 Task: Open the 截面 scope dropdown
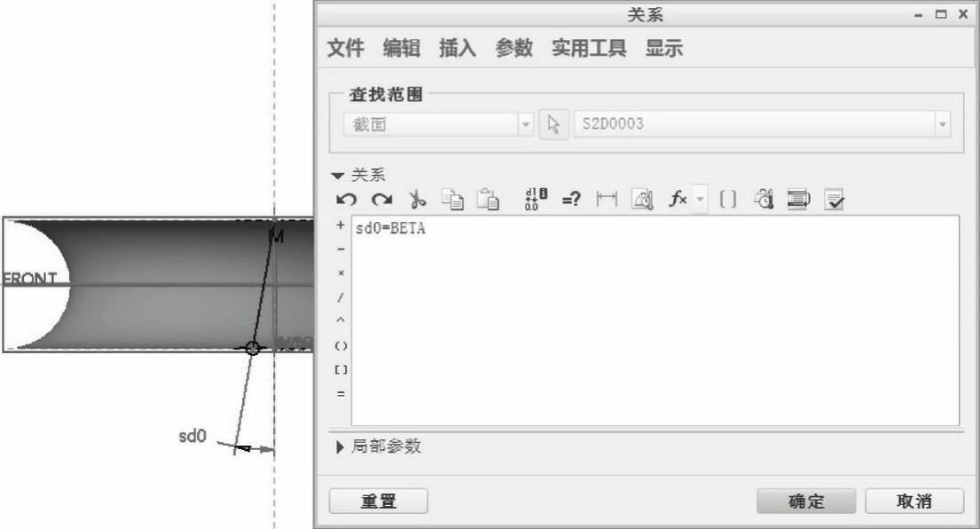coord(526,125)
